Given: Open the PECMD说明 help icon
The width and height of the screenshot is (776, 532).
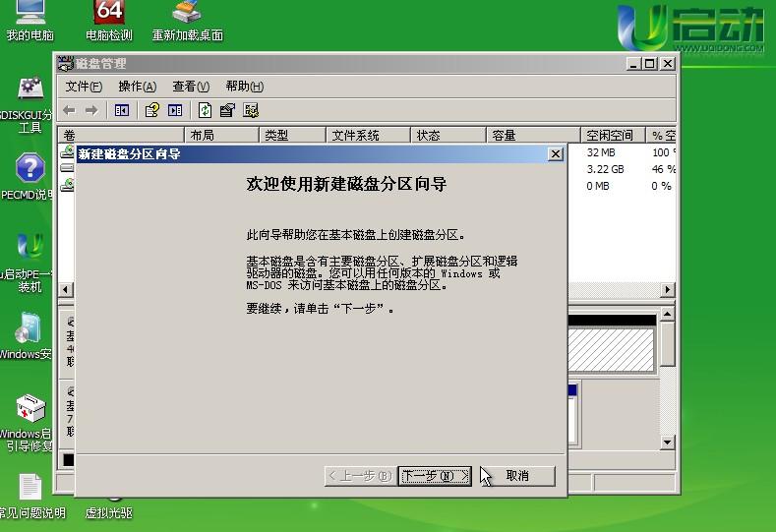Looking at the screenshot, I should [x=29, y=176].
